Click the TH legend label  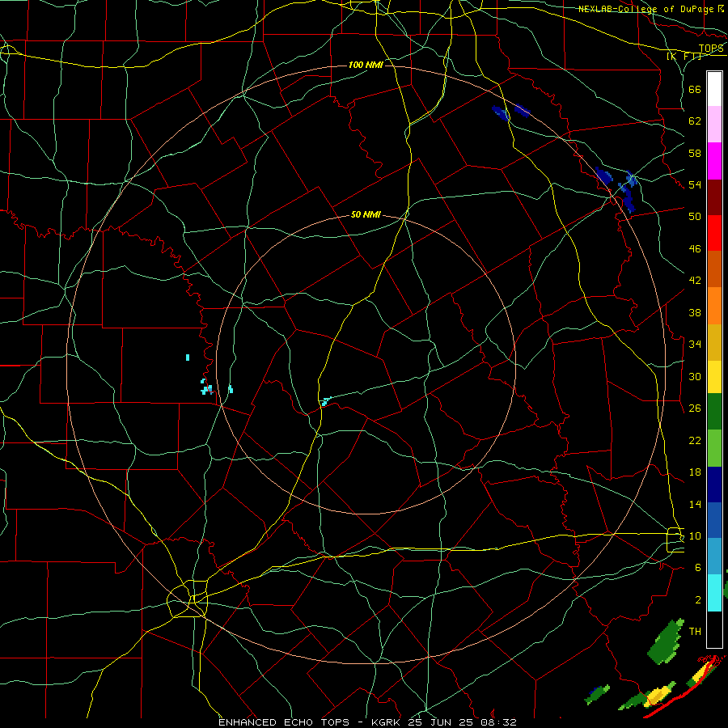click(x=695, y=632)
